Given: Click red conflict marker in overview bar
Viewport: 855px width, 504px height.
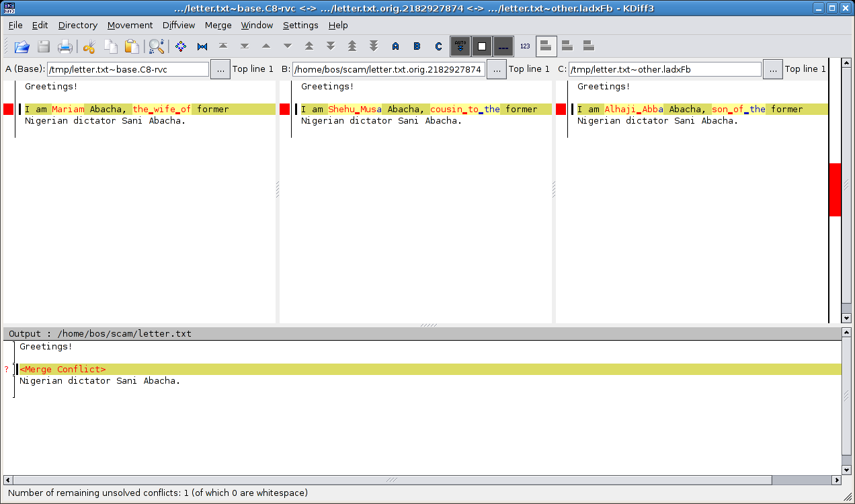Looking at the screenshot, I should pos(835,190).
